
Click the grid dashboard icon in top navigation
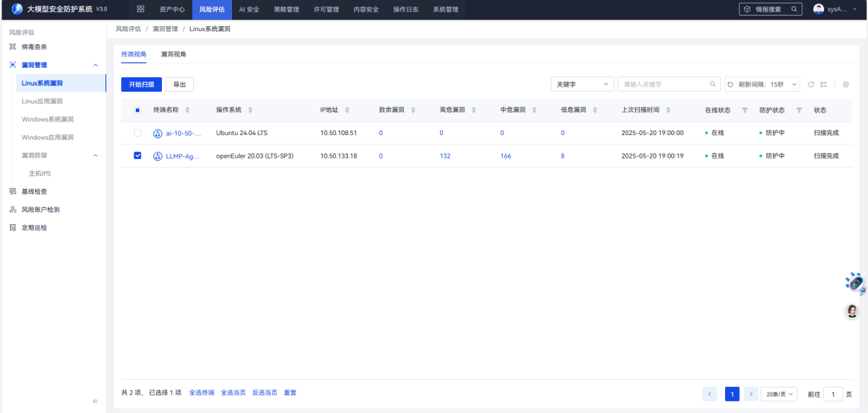(x=140, y=9)
